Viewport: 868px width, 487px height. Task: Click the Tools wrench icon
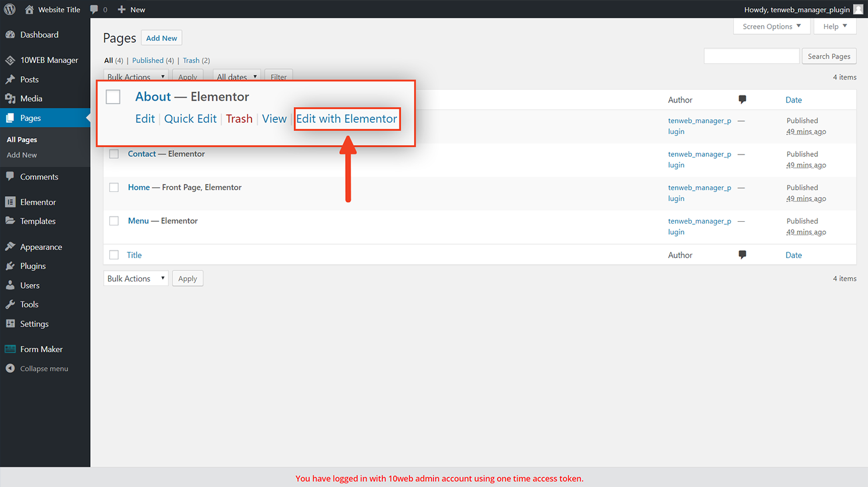pyautogui.click(x=10, y=304)
